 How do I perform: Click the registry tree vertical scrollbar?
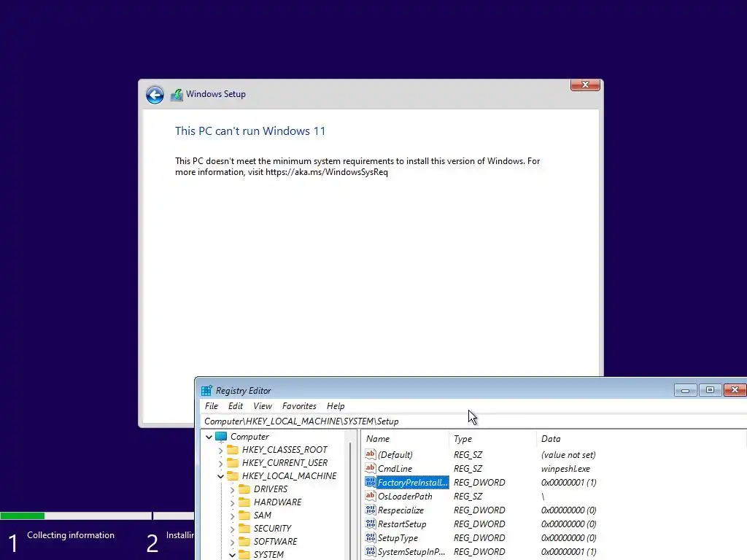pyautogui.click(x=351, y=500)
